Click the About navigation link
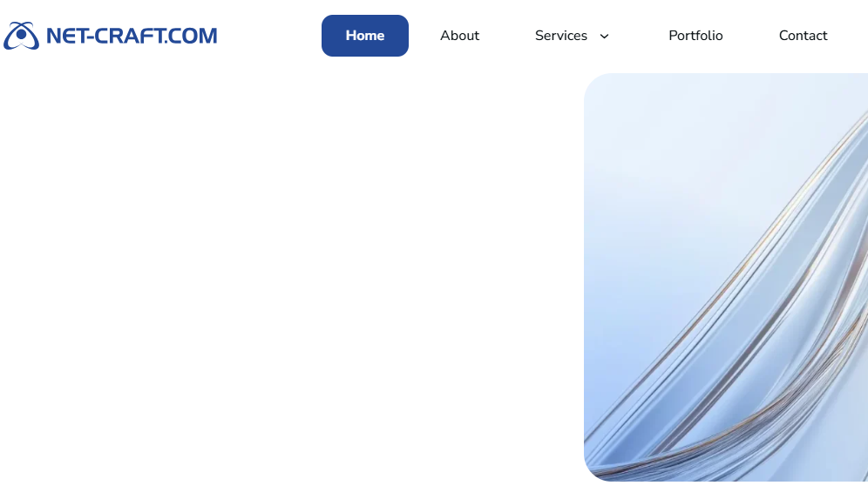868x499 pixels. click(459, 36)
